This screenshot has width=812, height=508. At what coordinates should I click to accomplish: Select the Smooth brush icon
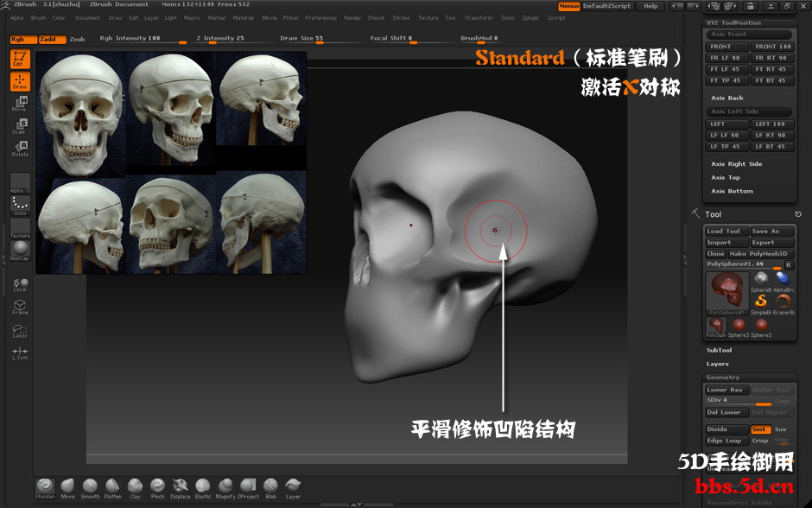click(x=90, y=489)
